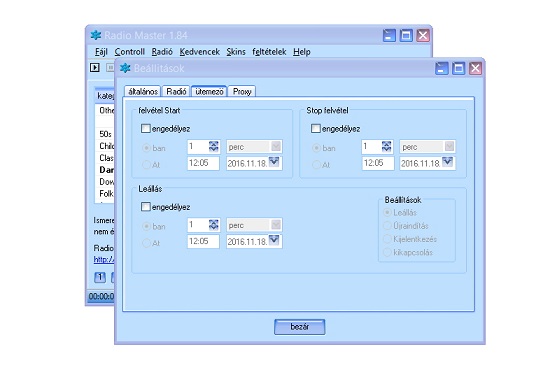Select the 50s category in Radio Master list

tap(106, 134)
